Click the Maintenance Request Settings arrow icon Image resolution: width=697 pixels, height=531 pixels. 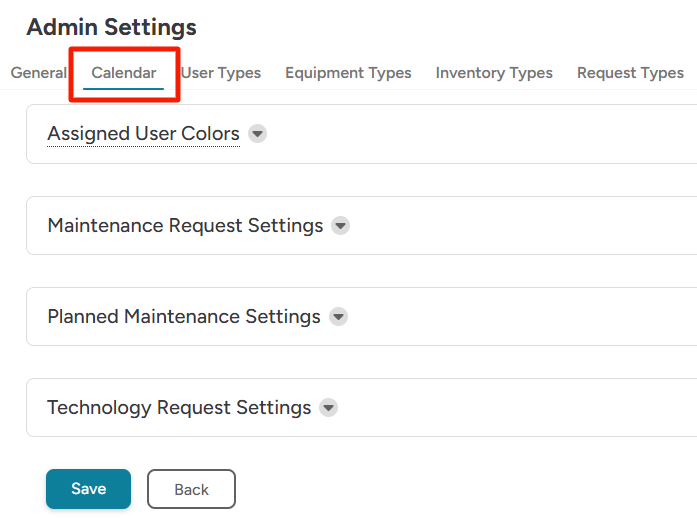[340, 226]
